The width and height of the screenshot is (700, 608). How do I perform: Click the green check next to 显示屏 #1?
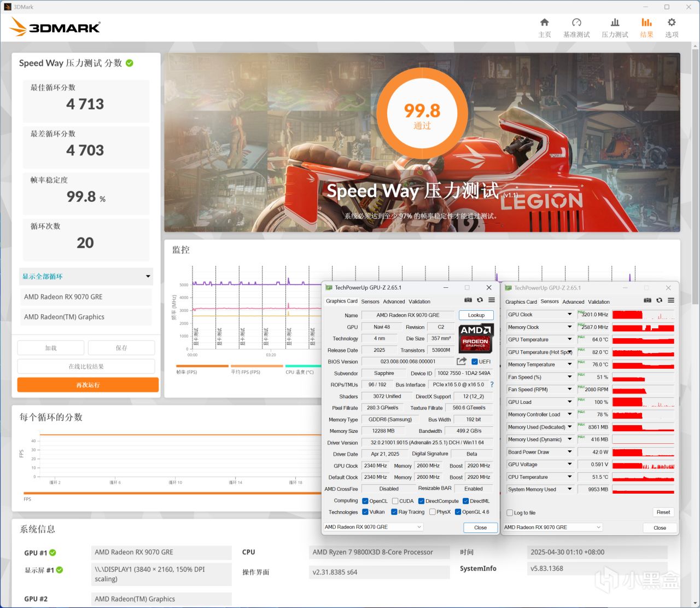[60, 570]
